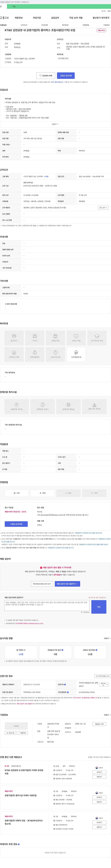Screen dimensions: 111x868
Task: Click 새창보기 for 미화직 모집 posting
Action: pyautogui.click(x=99, y=827)
